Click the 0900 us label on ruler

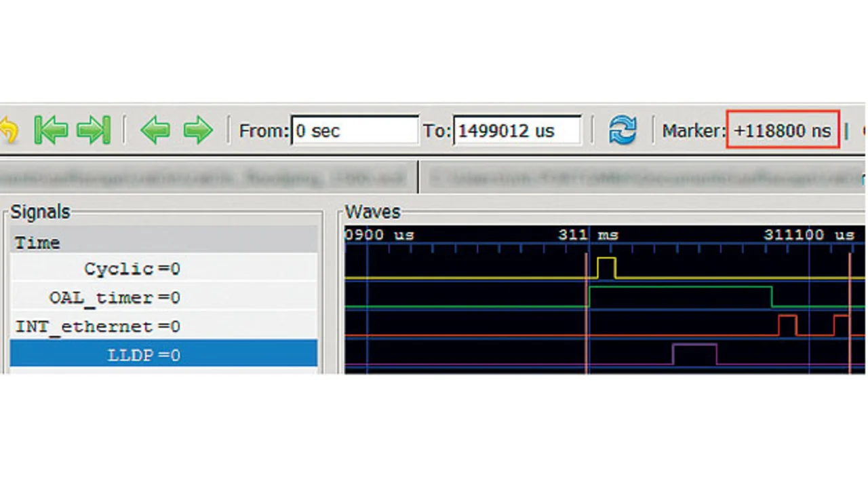[380, 235]
